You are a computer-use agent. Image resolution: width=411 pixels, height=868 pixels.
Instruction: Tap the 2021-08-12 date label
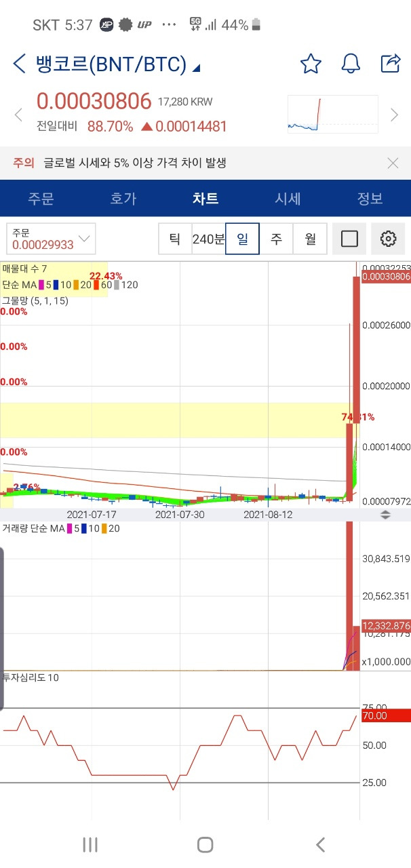(268, 515)
